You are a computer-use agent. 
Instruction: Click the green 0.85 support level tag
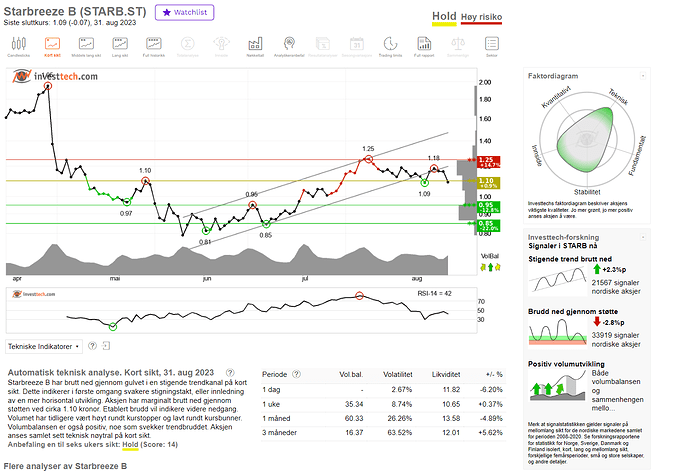pos(488,226)
